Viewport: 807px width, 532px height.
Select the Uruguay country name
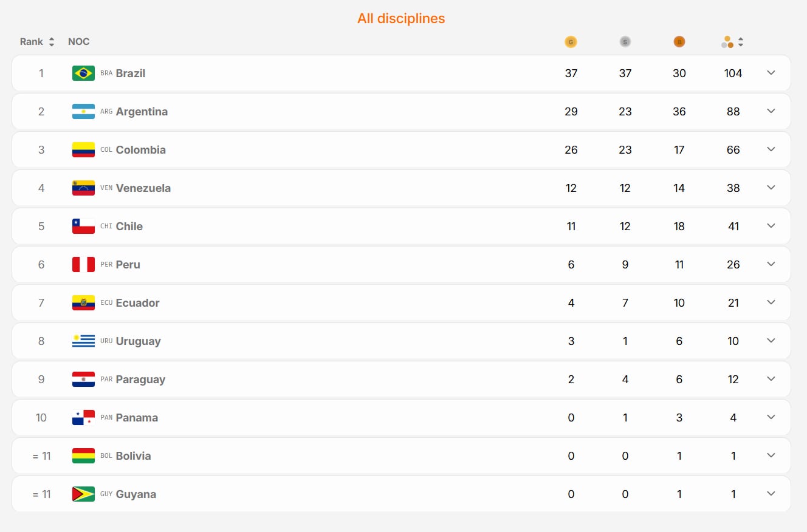pos(139,341)
